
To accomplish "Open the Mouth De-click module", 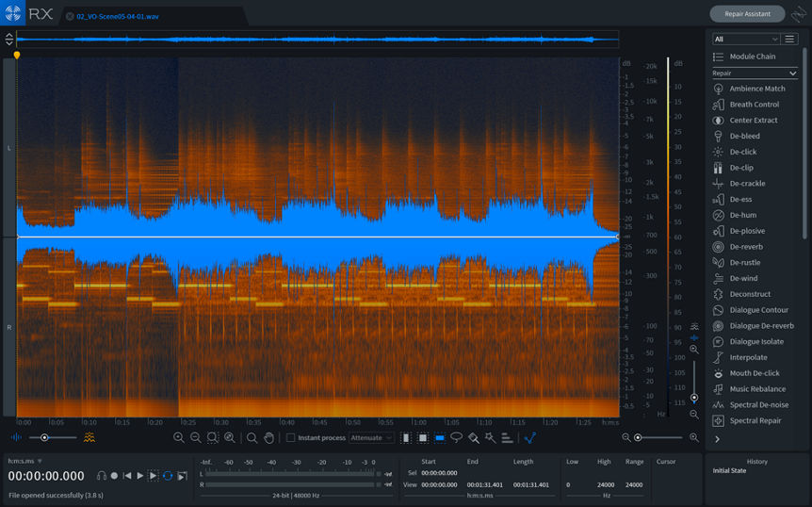I will [754, 373].
